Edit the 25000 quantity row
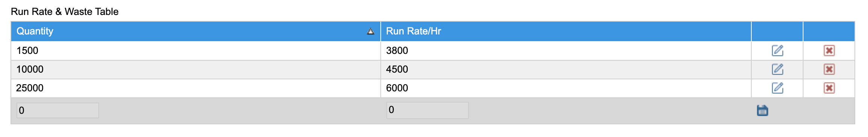 [777, 88]
